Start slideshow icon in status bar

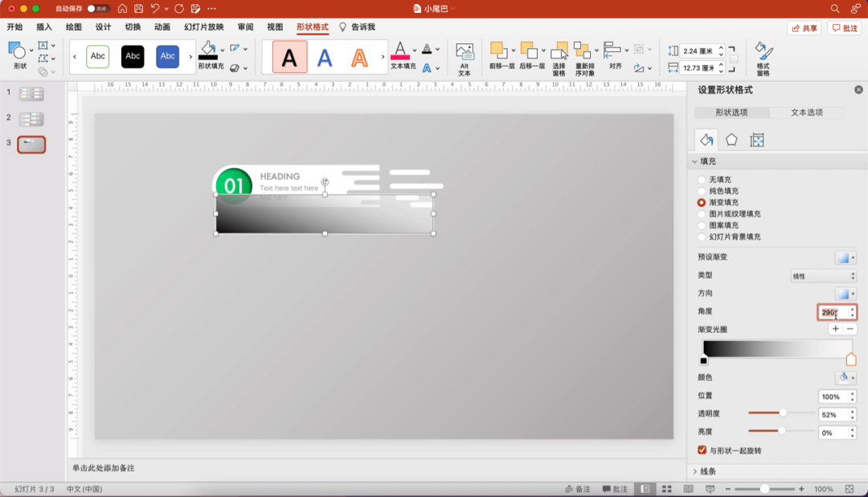click(710, 489)
